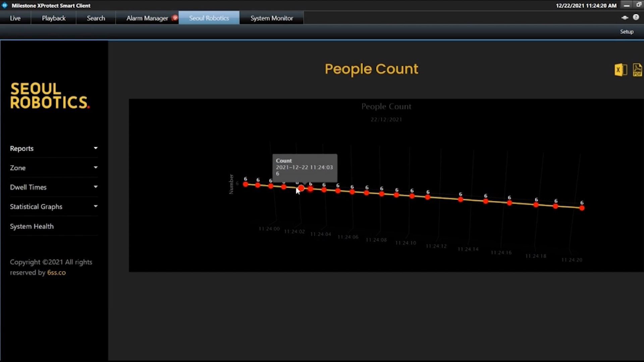Click the highlighted data point at 11:24:03

[301, 188]
